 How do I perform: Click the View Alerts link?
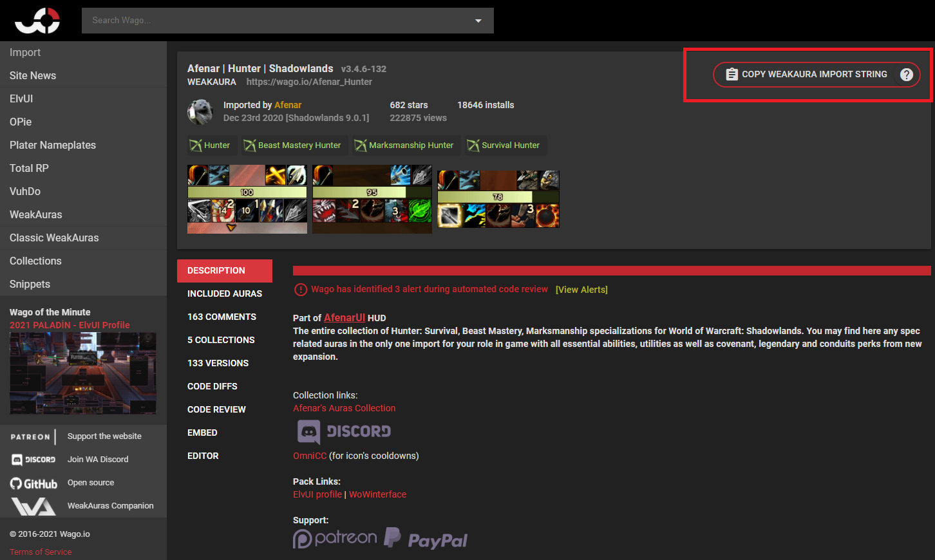tap(581, 290)
